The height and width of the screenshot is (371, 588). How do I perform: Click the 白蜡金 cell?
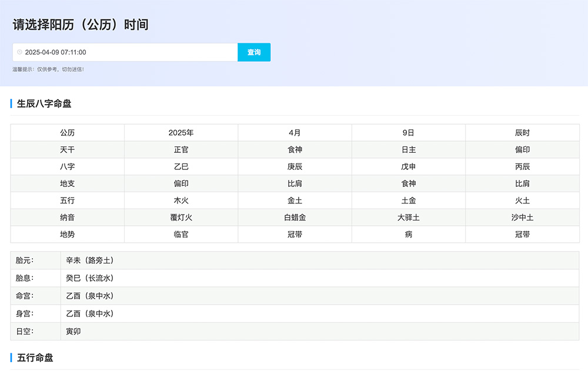coord(295,217)
